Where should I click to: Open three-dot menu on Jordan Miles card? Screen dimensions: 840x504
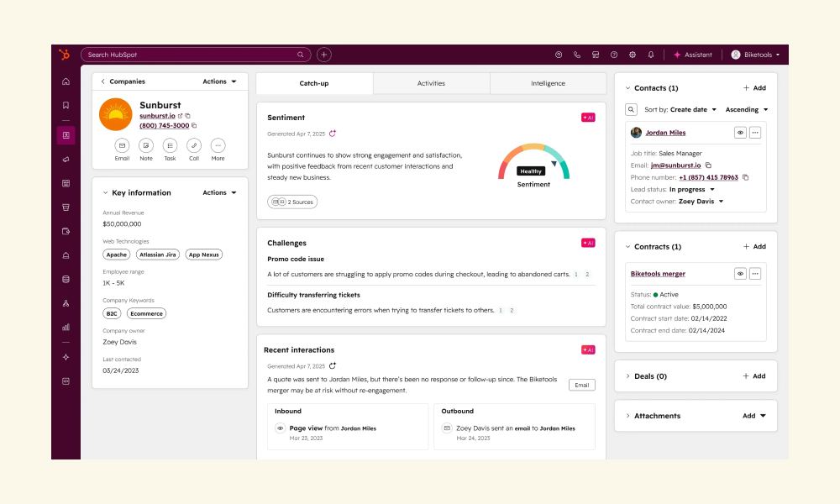[755, 132]
